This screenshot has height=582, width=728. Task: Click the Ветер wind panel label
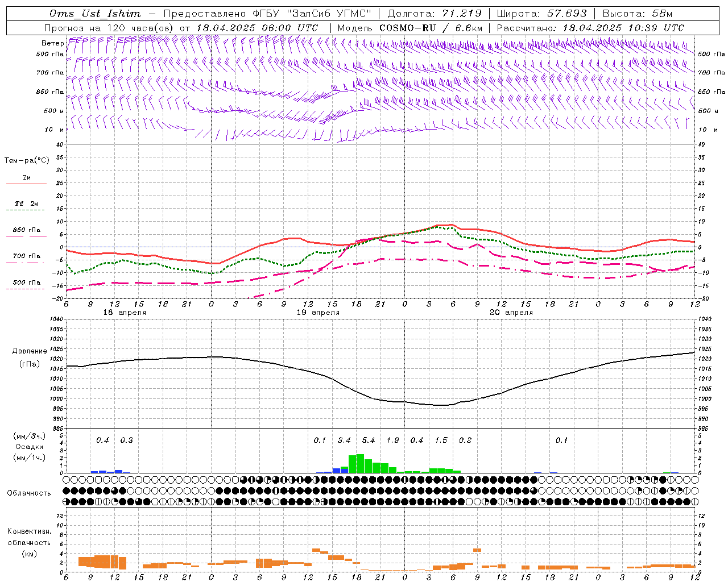52,43
